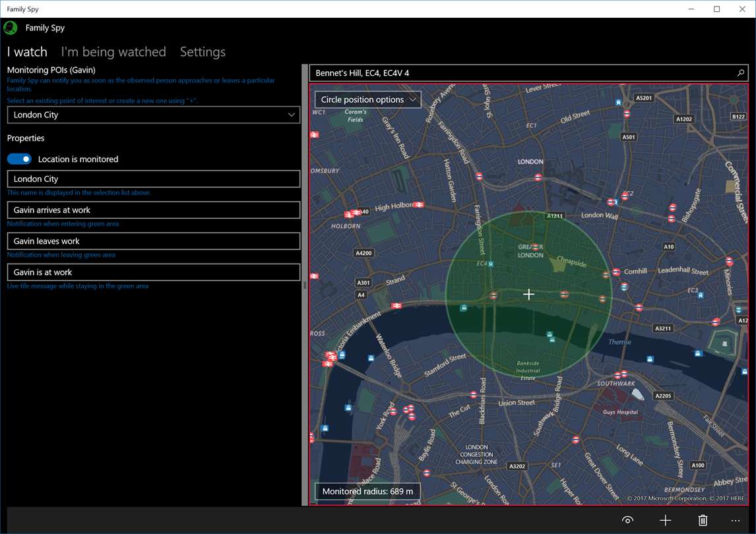The width and height of the screenshot is (756, 534).
Task: Click the Monitored radius: 689 m label
Action: point(367,492)
